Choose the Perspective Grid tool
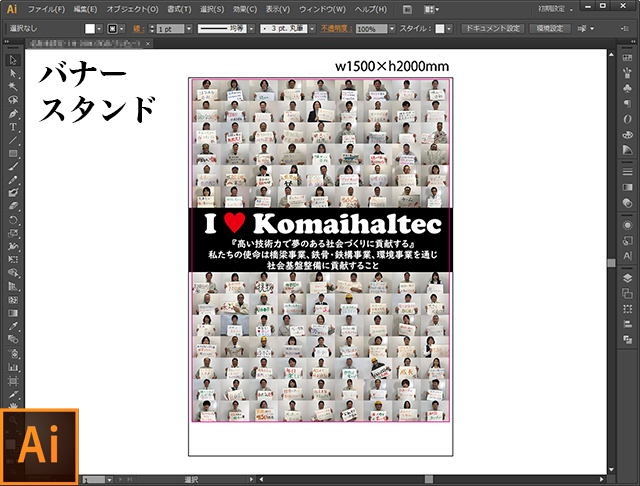This screenshot has height=486, width=640. 13,286
